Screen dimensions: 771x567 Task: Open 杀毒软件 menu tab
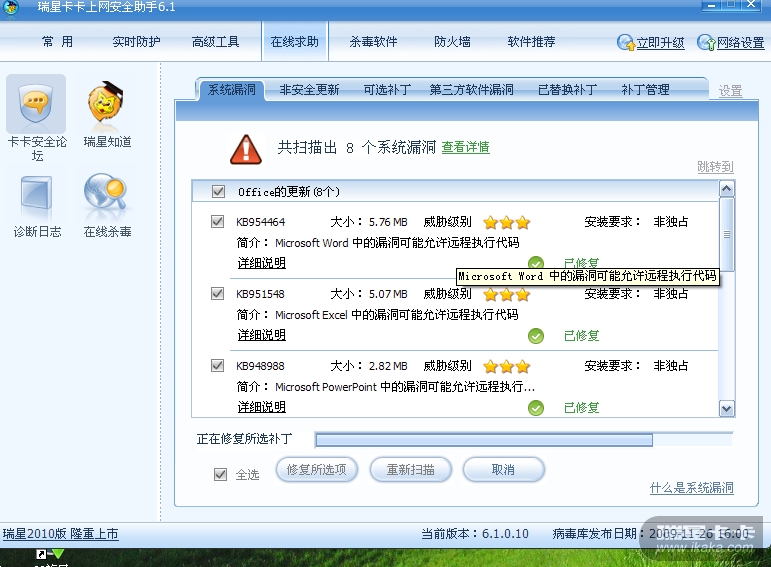point(373,42)
